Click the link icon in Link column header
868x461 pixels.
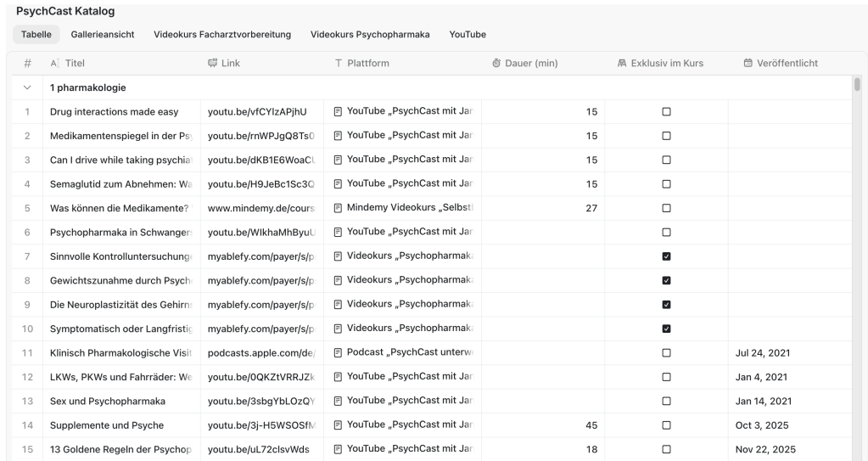213,64
